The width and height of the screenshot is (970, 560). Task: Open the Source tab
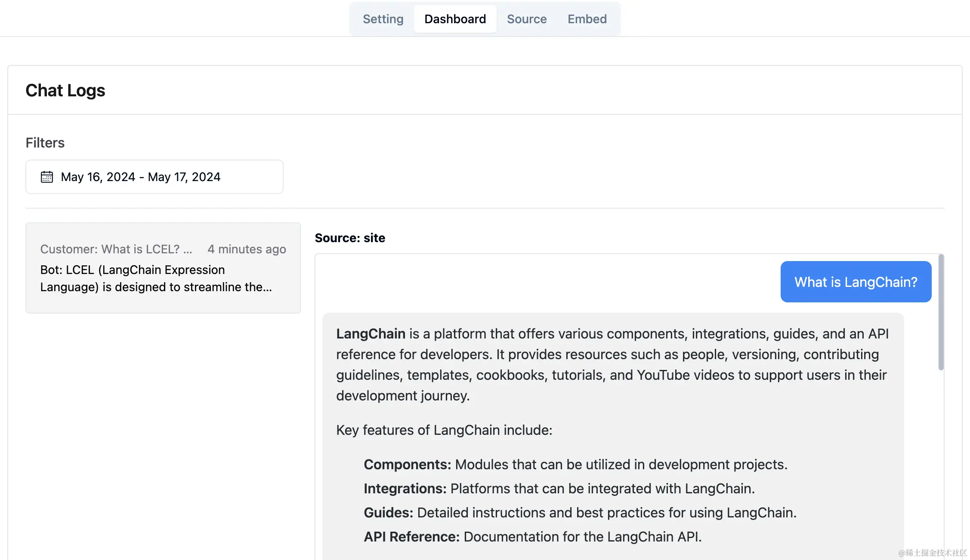point(526,19)
